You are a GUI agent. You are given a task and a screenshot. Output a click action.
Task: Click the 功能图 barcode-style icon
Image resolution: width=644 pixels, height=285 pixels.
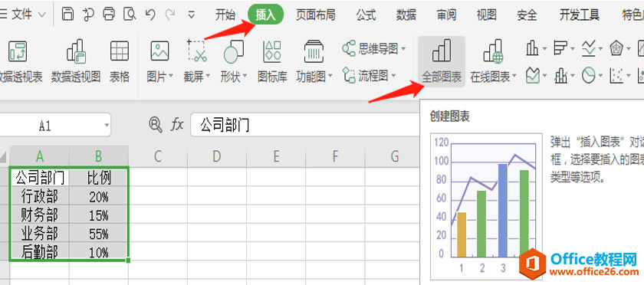[x=314, y=51]
